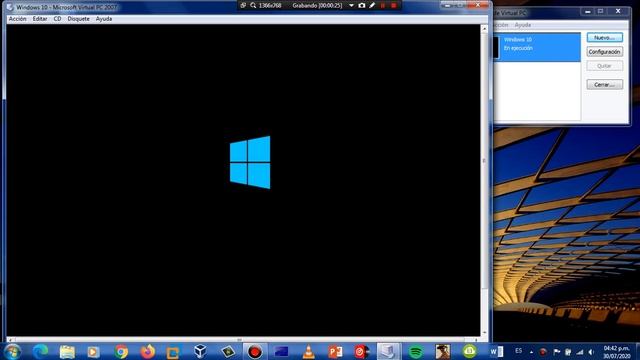This screenshot has height=360, width=640.
Task: Open PowerPoint from the taskbar
Action: [x=335, y=351]
